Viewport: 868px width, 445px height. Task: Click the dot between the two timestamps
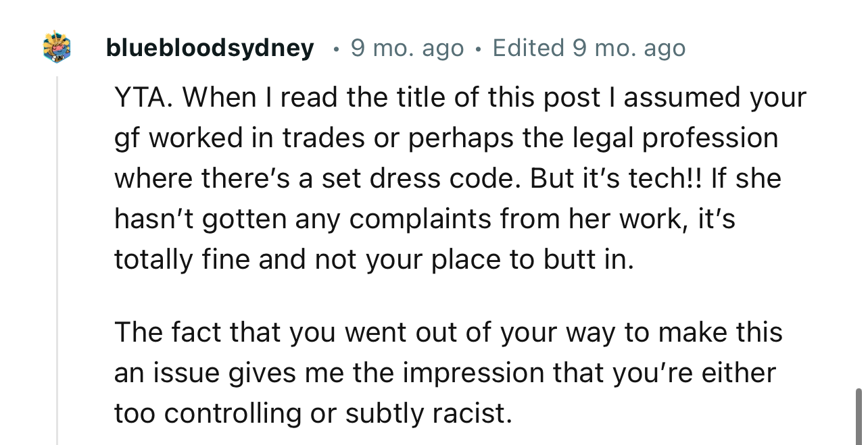pyautogui.click(x=477, y=47)
